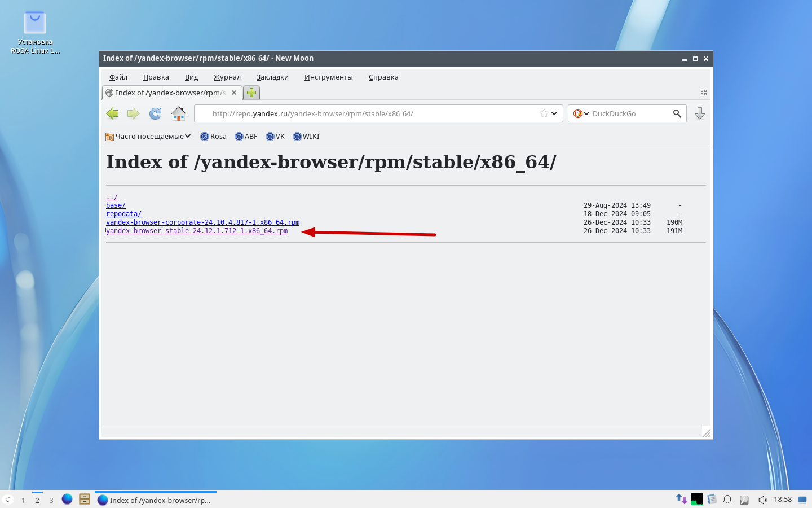Image resolution: width=812 pixels, height=508 pixels.
Task: Click the taskbar clock showing 18:58
Action: click(783, 500)
